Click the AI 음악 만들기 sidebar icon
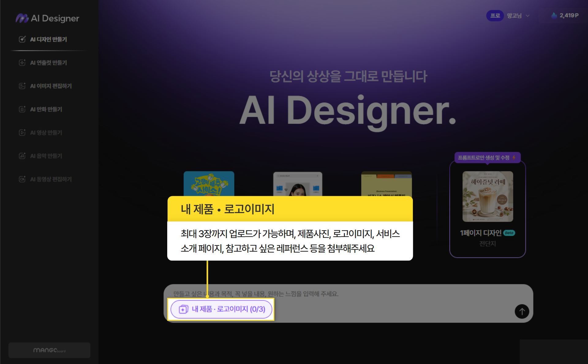 coord(22,156)
